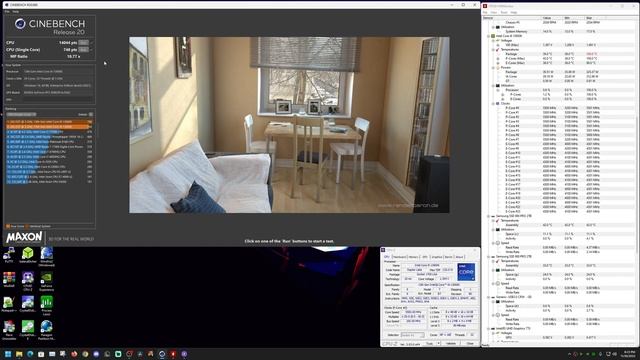Toggle the checkbox beside the CPU test
Image resolution: width=640 pixels, height=360 pixels.
[92, 42]
